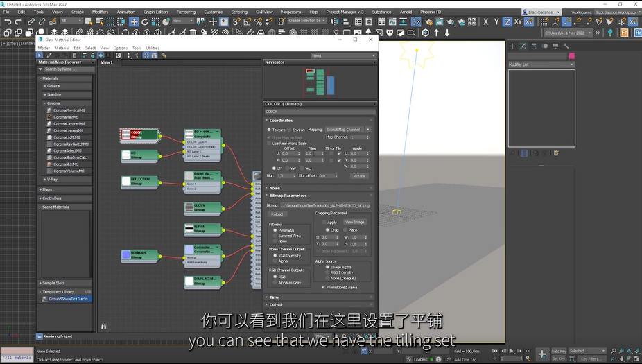Open the Mapping type dropdown
Viewport: 642px width, 364px height.
pos(347,130)
